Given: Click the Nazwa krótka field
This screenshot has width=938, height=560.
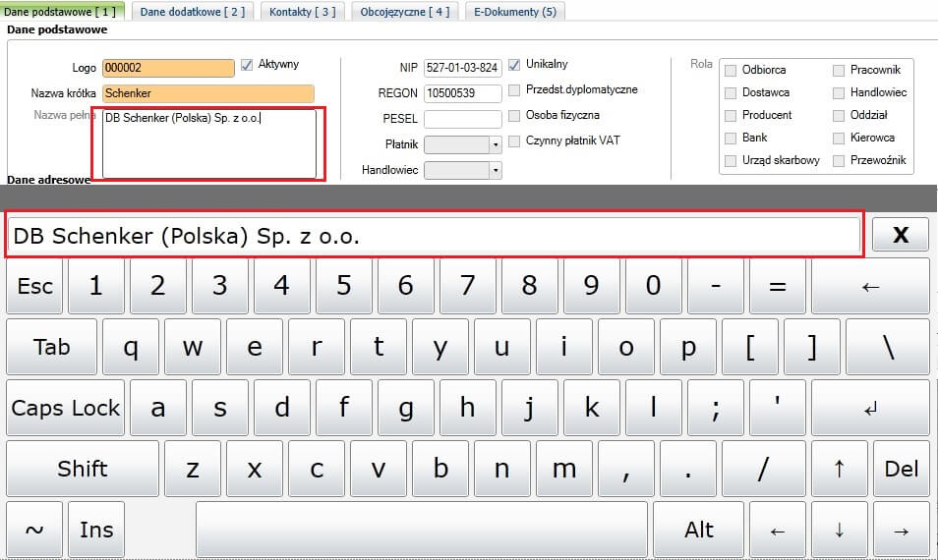Looking at the screenshot, I should coord(208,93).
